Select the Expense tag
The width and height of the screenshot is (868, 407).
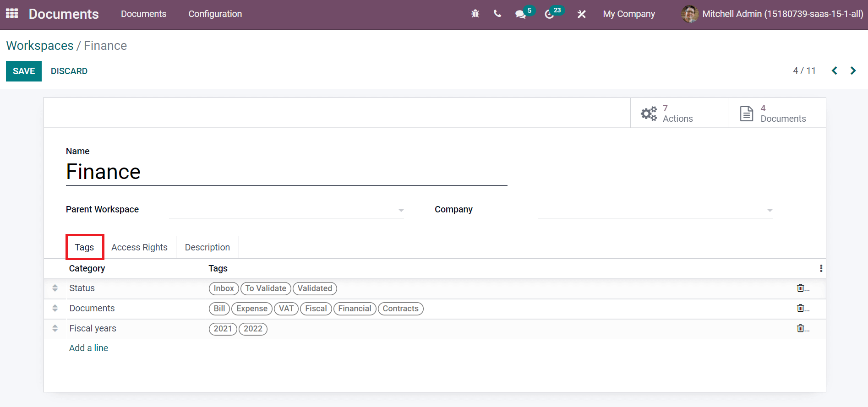(252, 309)
